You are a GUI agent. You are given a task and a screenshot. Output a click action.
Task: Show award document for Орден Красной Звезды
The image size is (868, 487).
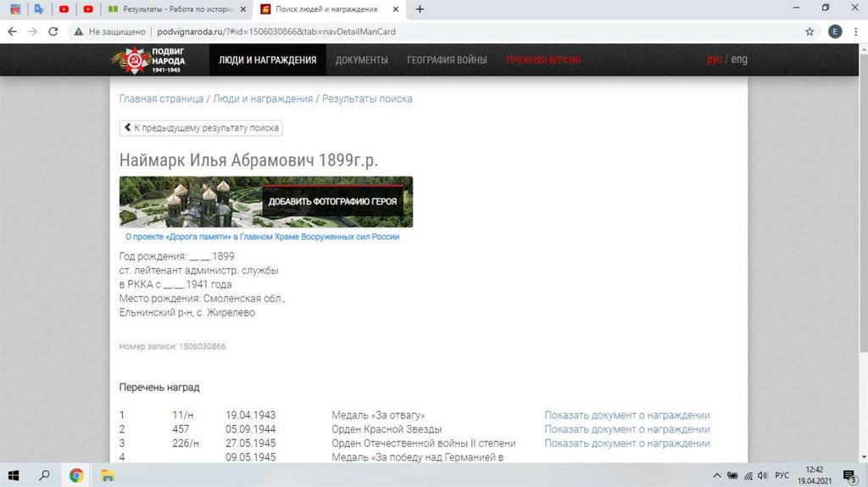(626, 429)
